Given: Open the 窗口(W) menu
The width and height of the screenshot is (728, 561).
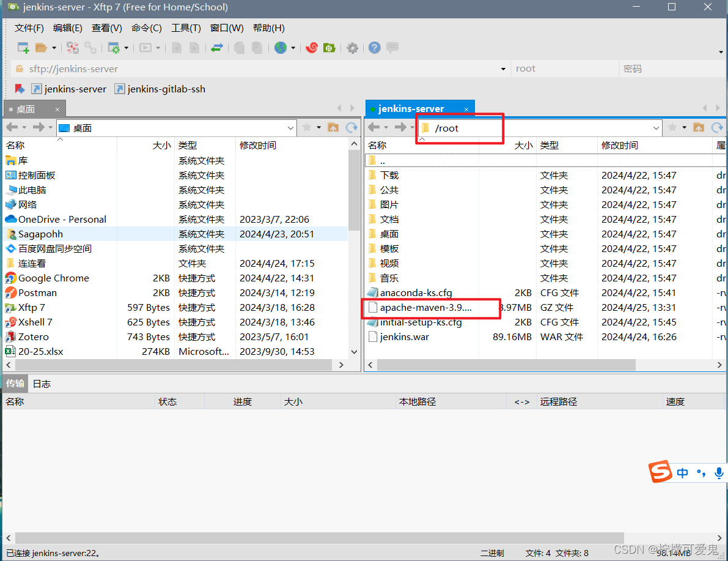Looking at the screenshot, I should tap(227, 28).
